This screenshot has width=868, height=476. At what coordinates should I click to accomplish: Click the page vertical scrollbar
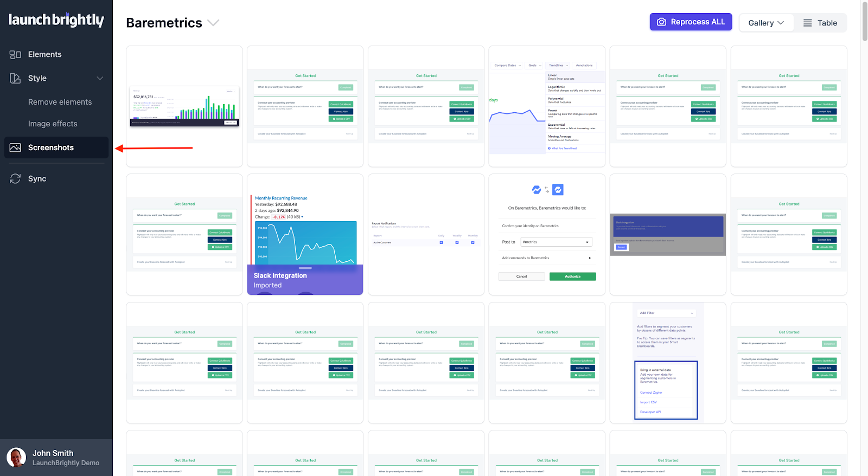pos(864,22)
